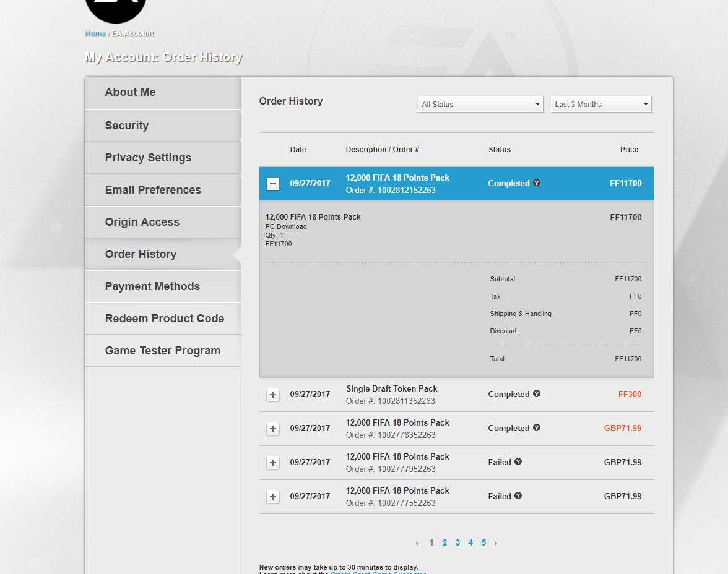Open the Last 3 Months dropdown
Screen dimensions: 728x574
point(600,105)
